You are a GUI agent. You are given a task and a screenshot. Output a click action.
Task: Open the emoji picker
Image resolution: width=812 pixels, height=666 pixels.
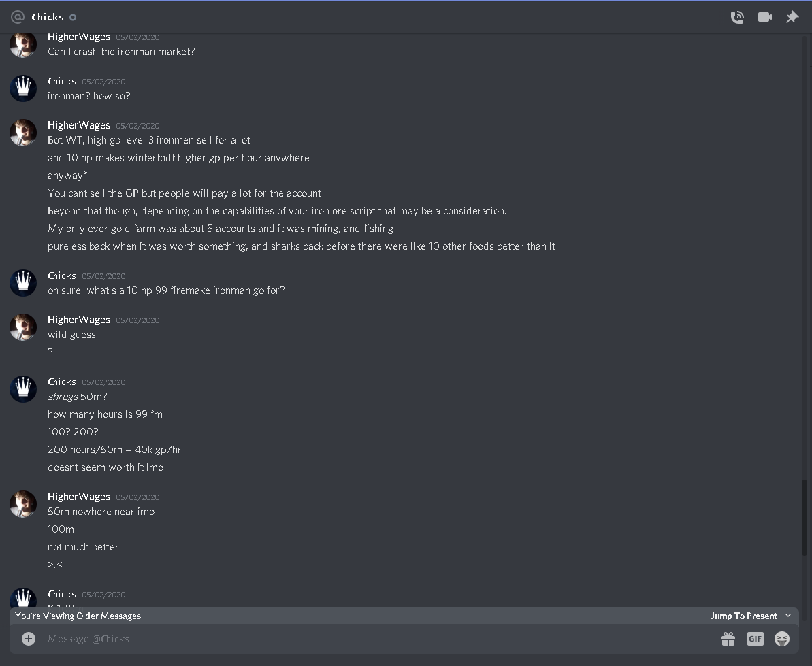pos(782,639)
